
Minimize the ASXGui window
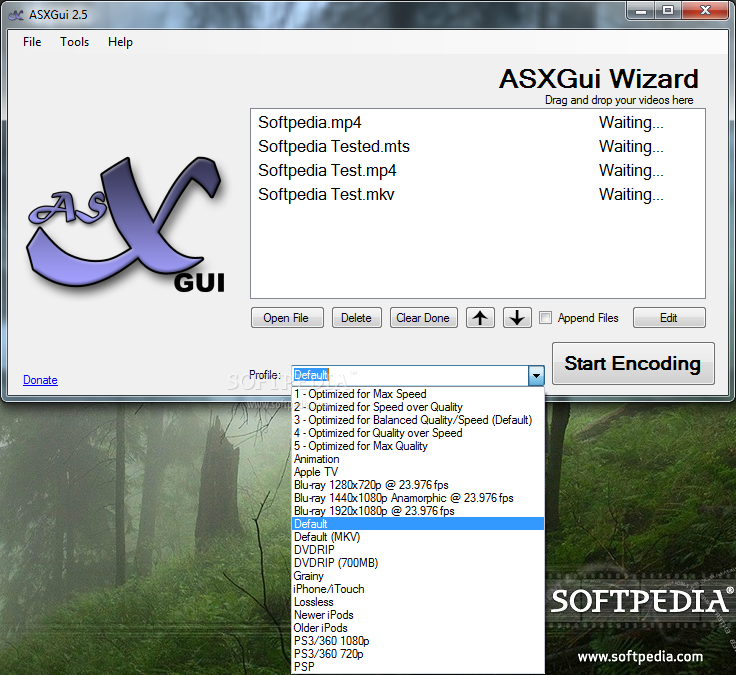(x=641, y=11)
